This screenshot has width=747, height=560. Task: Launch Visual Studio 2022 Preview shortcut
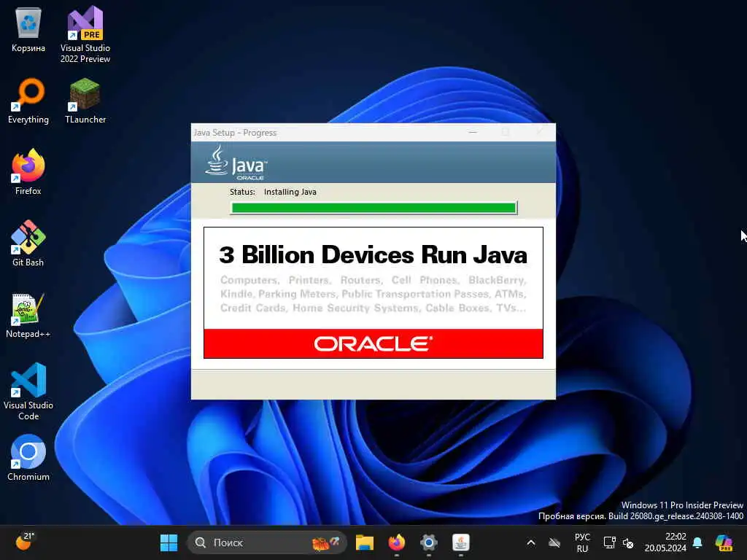[85, 34]
